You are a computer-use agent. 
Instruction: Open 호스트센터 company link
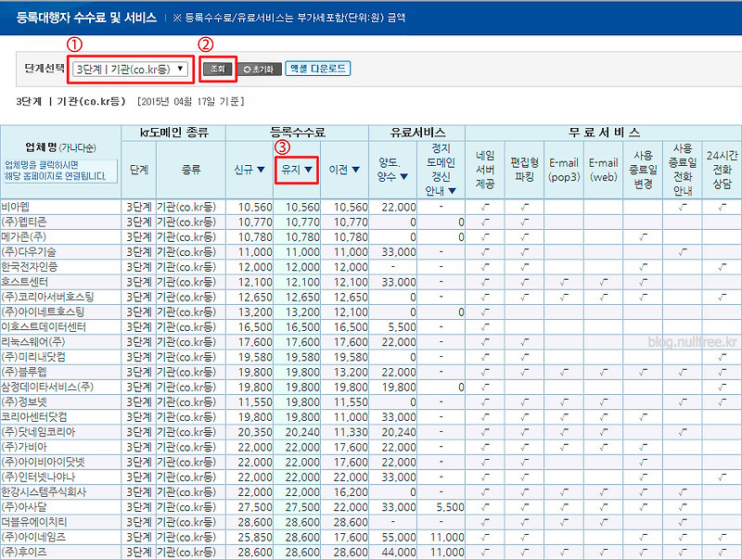(x=25, y=282)
